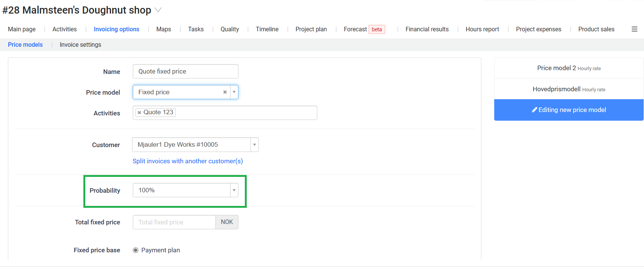Image resolution: width=644 pixels, height=267 pixels.
Task: Go to Main page tab
Action: pyautogui.click(x=22, y=29)
